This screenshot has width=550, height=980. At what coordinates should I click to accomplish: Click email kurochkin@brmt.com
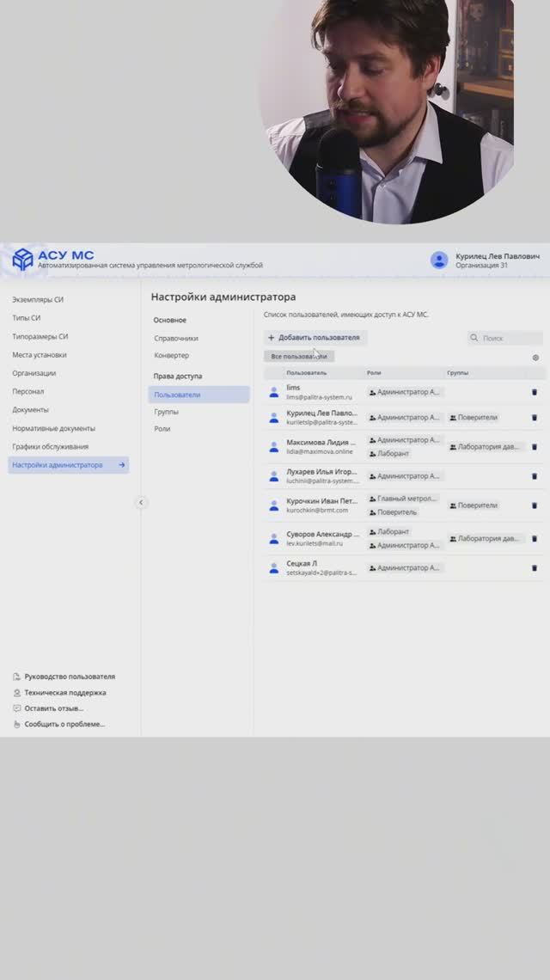pos(317,510)
